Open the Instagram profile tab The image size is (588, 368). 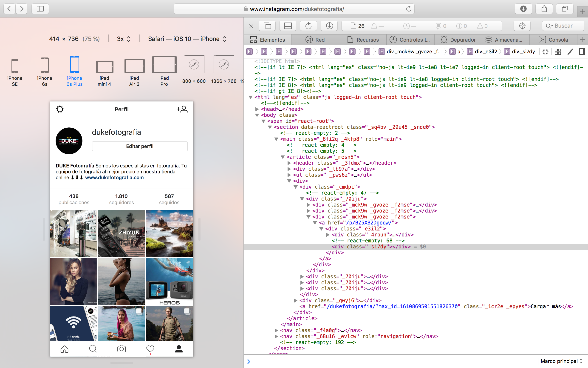[179, 349]
